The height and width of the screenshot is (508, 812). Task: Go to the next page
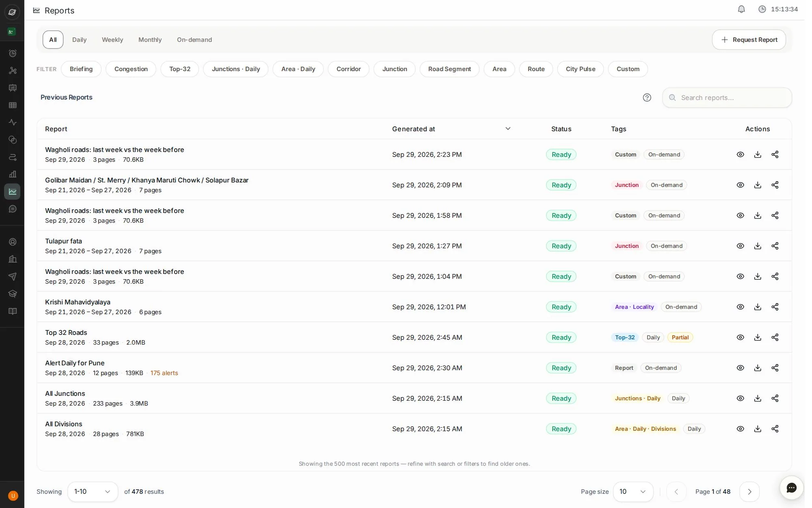pyautogui.click(x=749, y=492)
